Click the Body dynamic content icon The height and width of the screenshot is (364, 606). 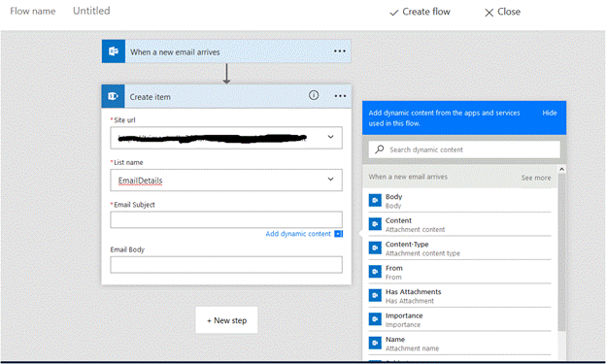click(x=375, y=200)
